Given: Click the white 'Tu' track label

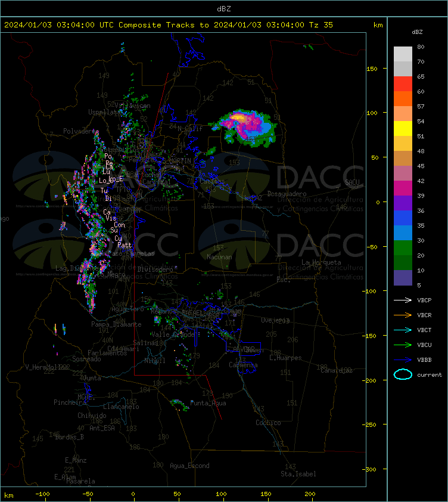Looking at the screenshot, I should tap(104, 191).
